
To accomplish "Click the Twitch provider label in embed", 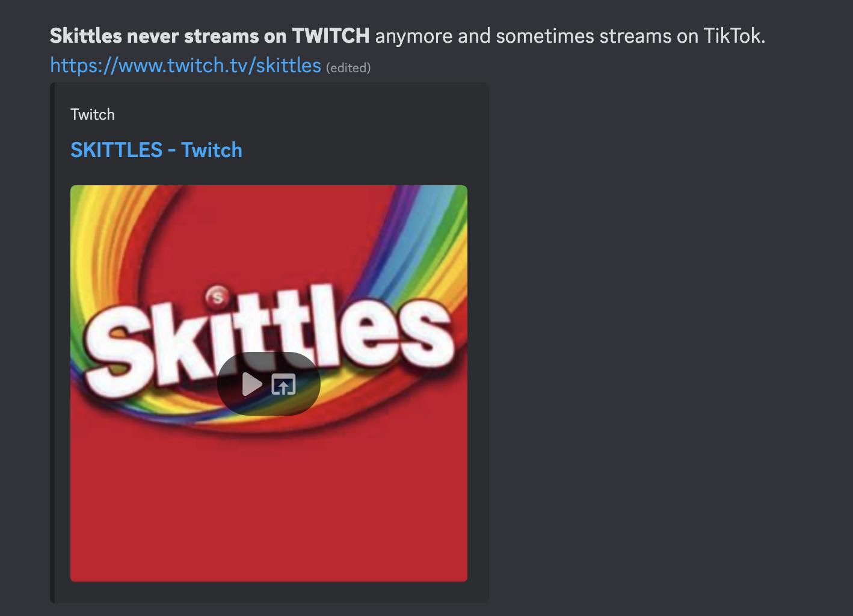I will (93, 114).
